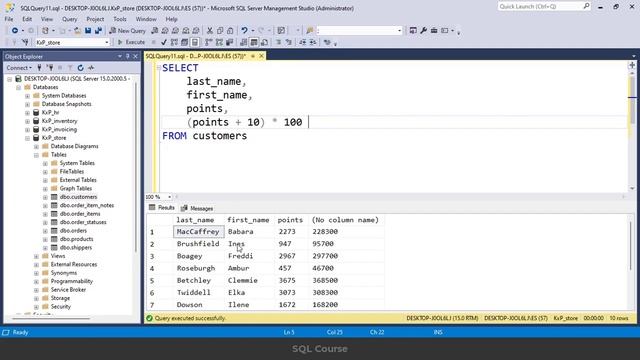Run the query with the Execute button
The width and height of the screenshot is (640, 360).
pos(131,42)
